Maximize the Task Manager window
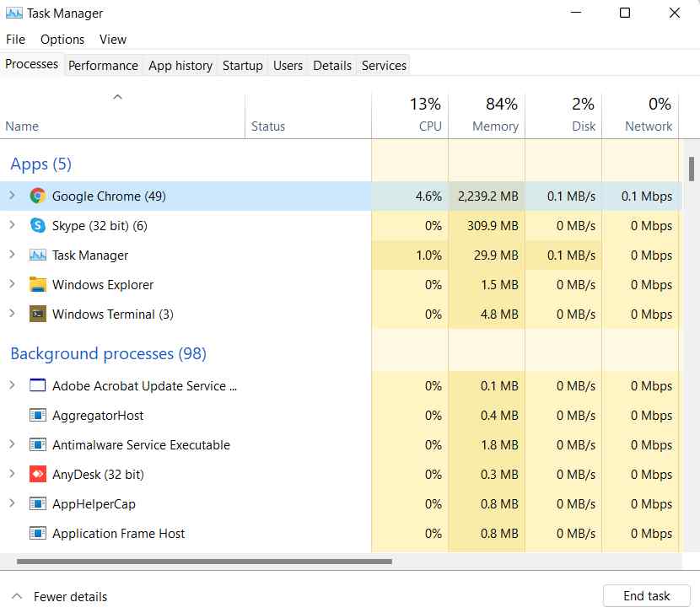700x613 pixels. click(x=625, y=13)
